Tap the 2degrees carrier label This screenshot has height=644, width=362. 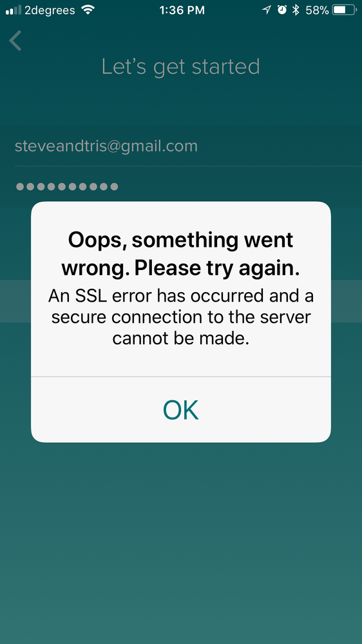pos(50,11)
